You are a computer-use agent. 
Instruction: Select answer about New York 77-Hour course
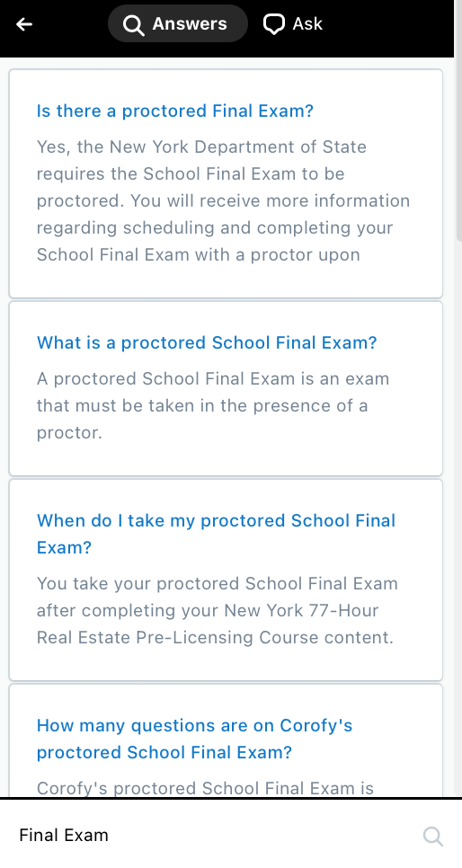(x=218, y=611)
